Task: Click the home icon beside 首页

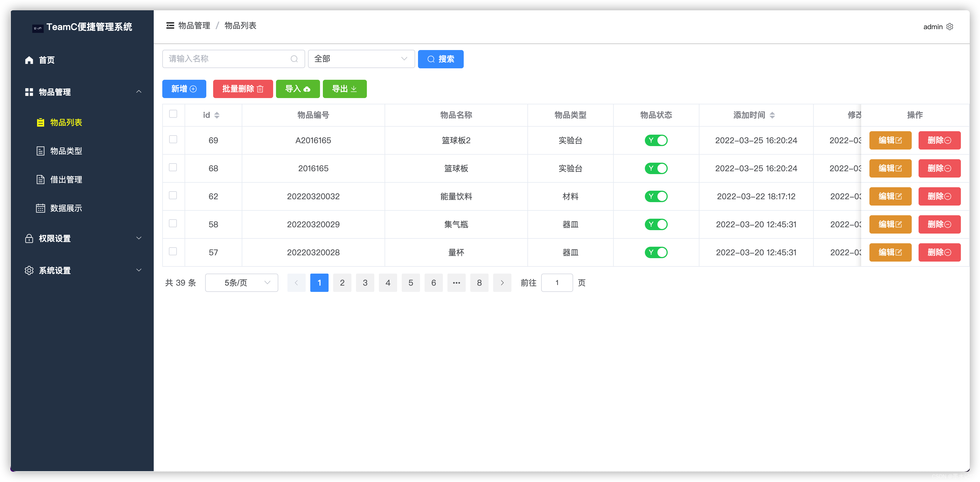Action: pos(29,60)
